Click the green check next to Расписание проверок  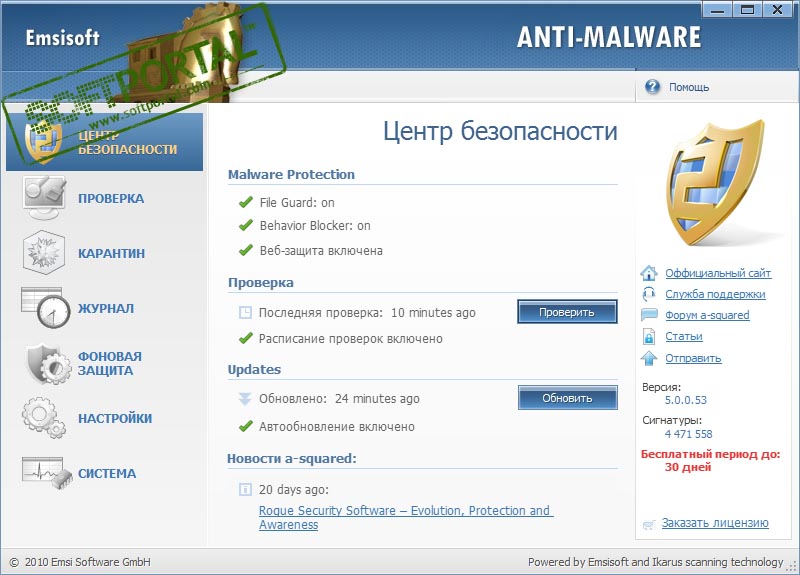[x=246, y=338]
